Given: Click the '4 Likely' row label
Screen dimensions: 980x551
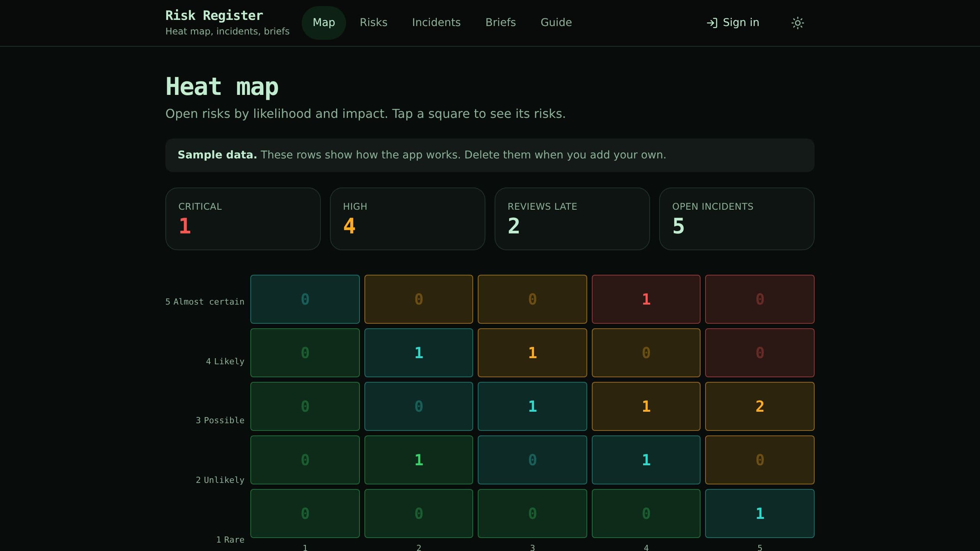Looking at the screenshot, I should 225,361.
